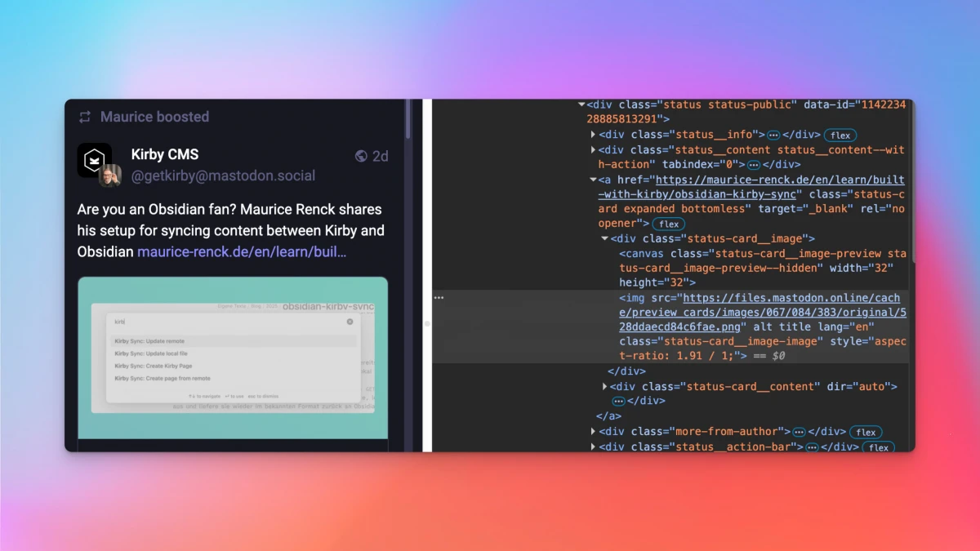This screenshot has height=551, width=980.
Task: Click the ellipsis badge after tabindex="0"
Action: click(754, 165)
